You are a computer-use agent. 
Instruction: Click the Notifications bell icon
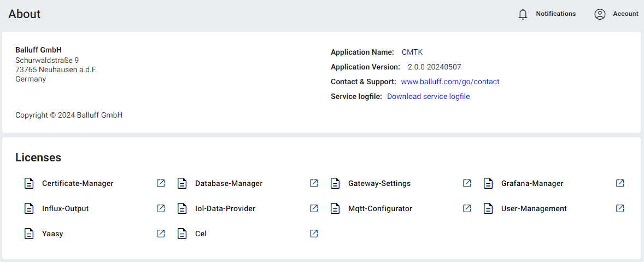[523, 14]
